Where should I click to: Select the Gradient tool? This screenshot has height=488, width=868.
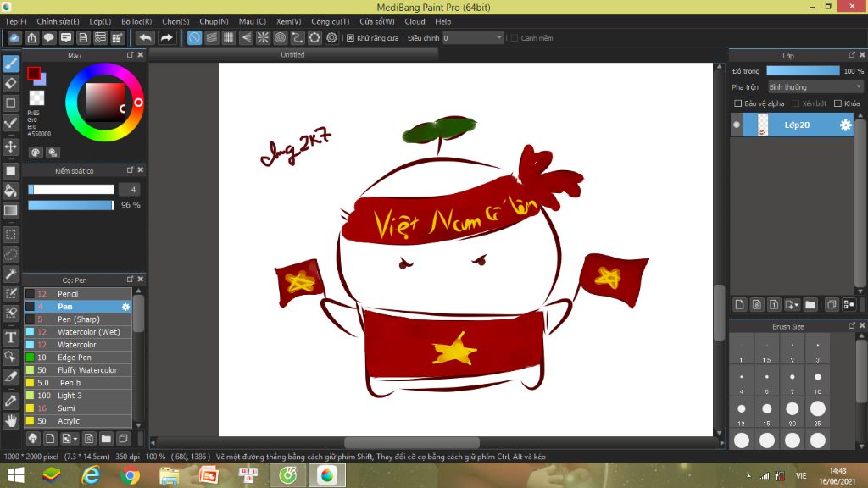(10, 210)
